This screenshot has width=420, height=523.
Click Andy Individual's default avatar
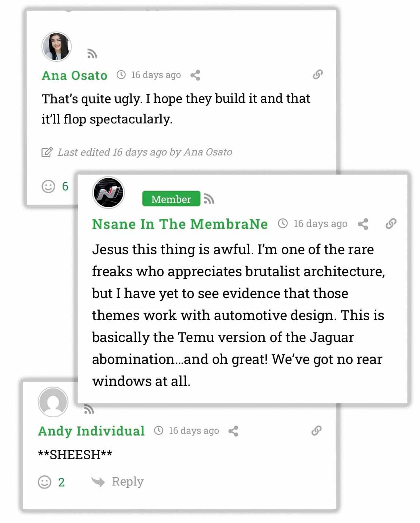53,402
